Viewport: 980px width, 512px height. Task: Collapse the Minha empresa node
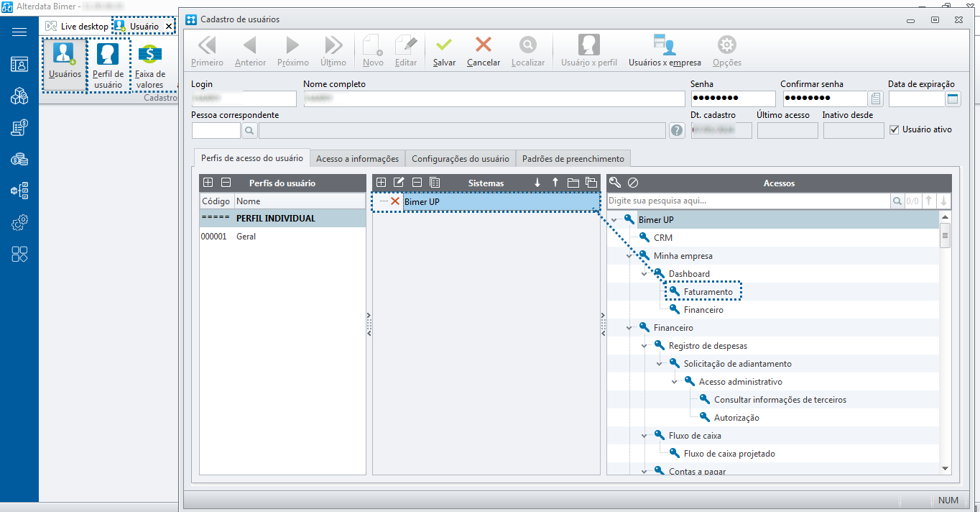point(629,256)
